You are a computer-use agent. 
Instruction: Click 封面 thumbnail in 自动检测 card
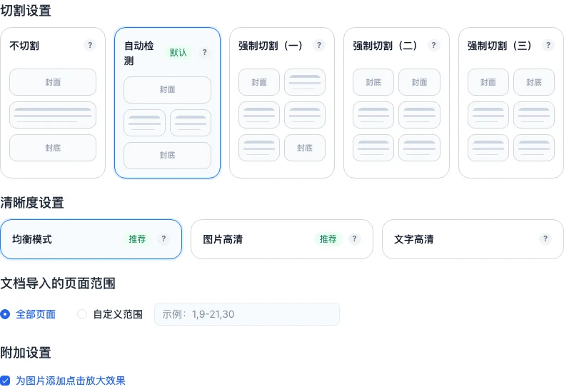167,89
